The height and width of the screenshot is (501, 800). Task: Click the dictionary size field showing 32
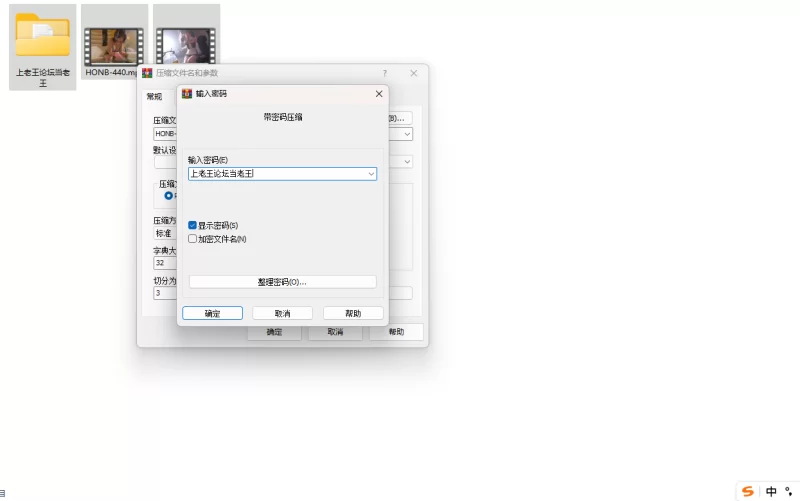coord(165,263)
